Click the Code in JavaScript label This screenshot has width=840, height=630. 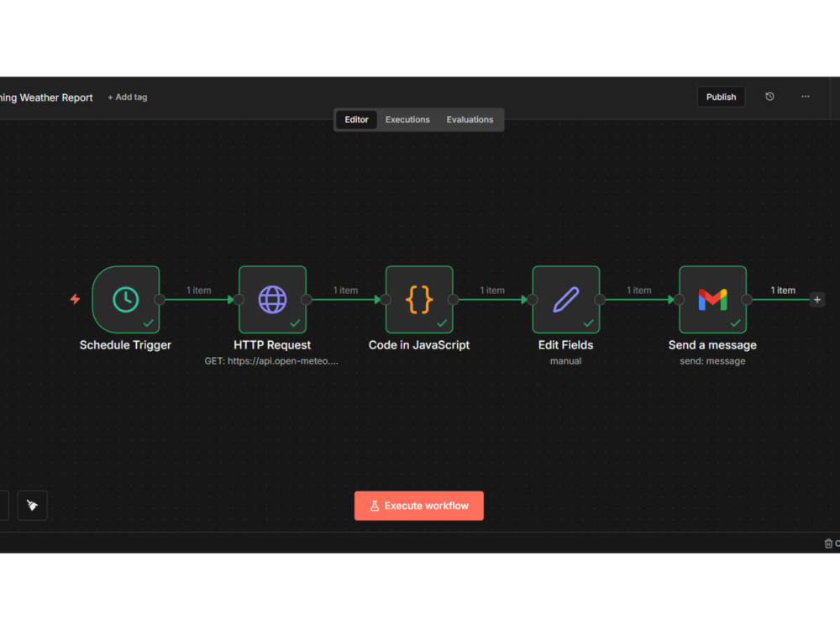419,345
